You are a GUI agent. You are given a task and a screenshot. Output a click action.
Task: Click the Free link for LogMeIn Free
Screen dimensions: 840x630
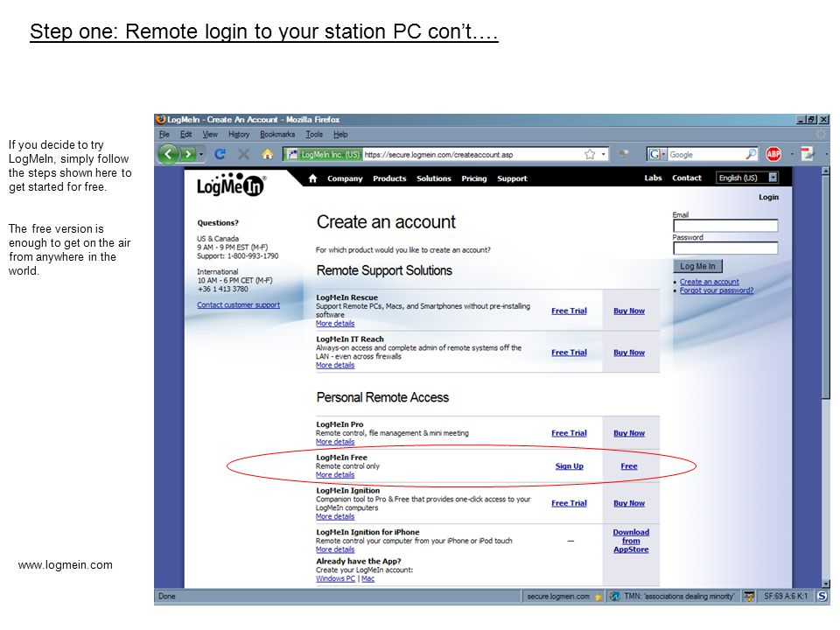pos(629,466)
